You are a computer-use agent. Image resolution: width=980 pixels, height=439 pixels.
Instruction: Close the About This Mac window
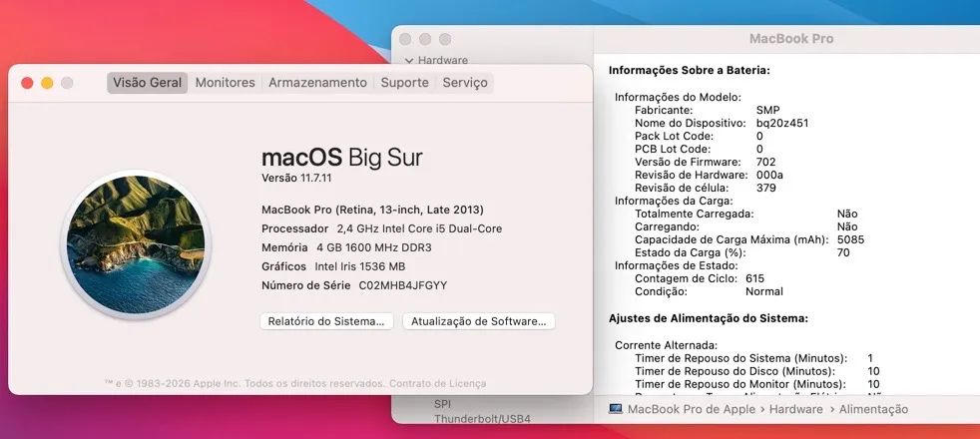coord(27,83)
